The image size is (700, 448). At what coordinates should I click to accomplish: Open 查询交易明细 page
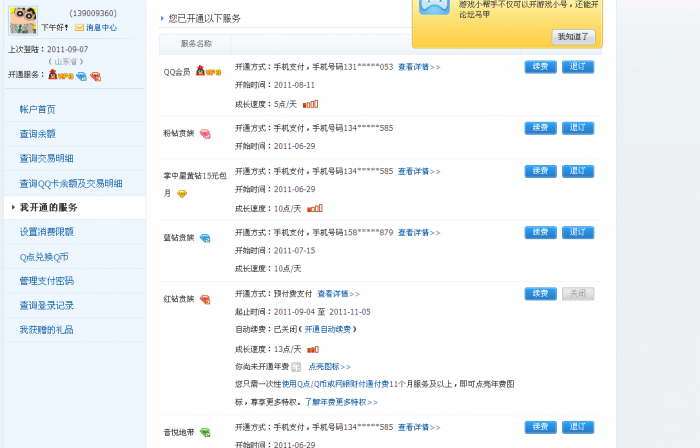pos(46,158)
